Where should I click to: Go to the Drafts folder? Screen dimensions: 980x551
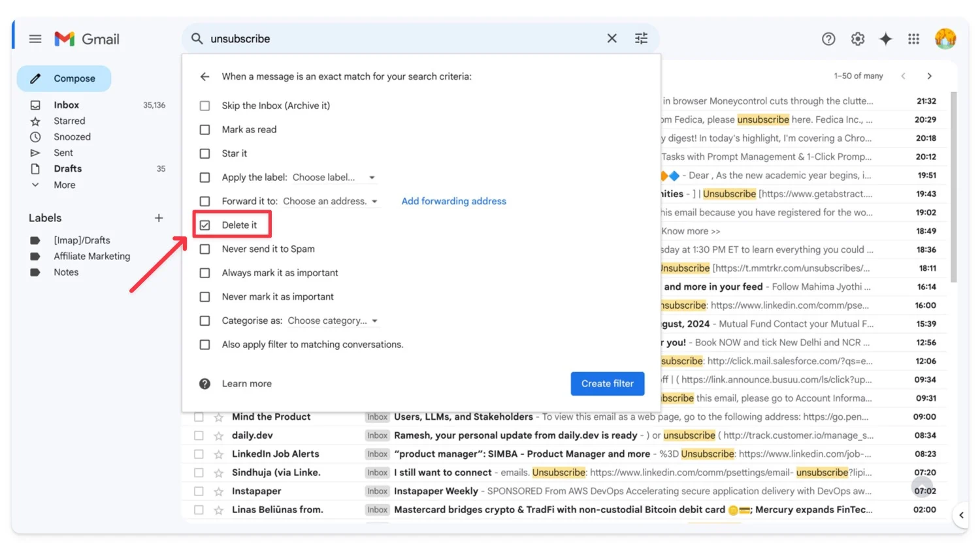(67, 168)
